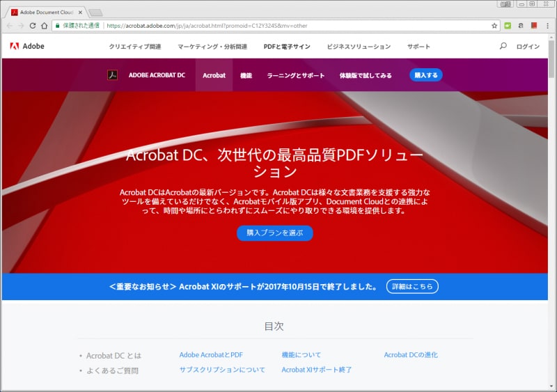Click the browser forward arrow
The image size is (557, 392).
21,26
